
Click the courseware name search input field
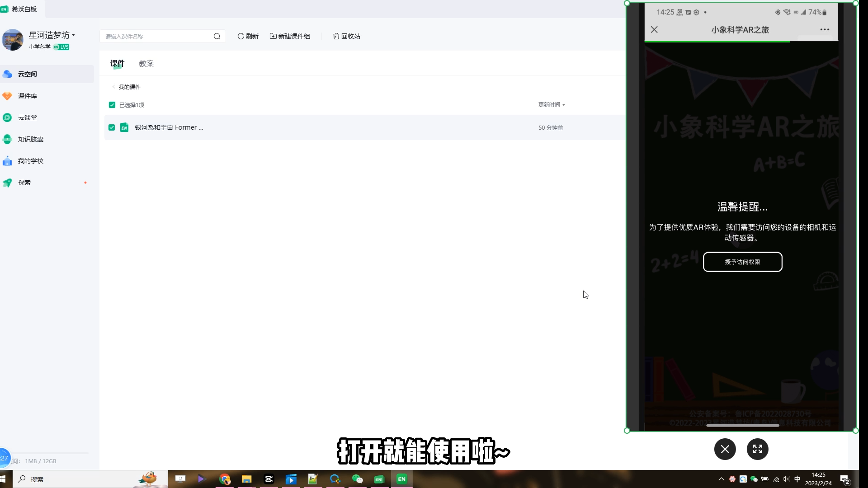tap(156, 36)
